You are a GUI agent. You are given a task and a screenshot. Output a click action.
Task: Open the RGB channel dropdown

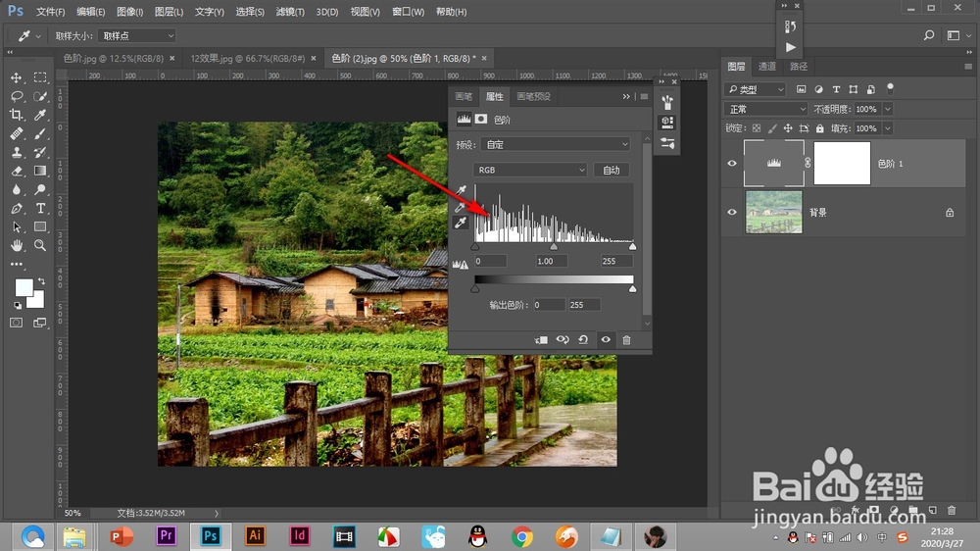529,171
